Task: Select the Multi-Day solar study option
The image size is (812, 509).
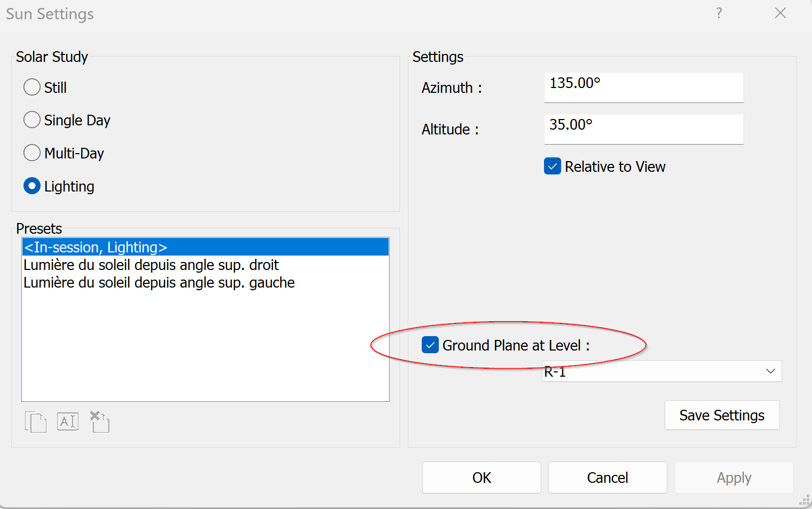Action: pyautogui.click(x=31, y=153)
